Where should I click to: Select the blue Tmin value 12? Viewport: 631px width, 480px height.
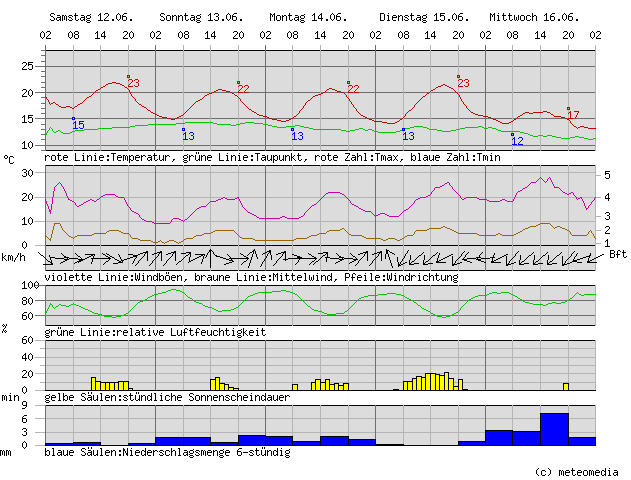[517, 141]
